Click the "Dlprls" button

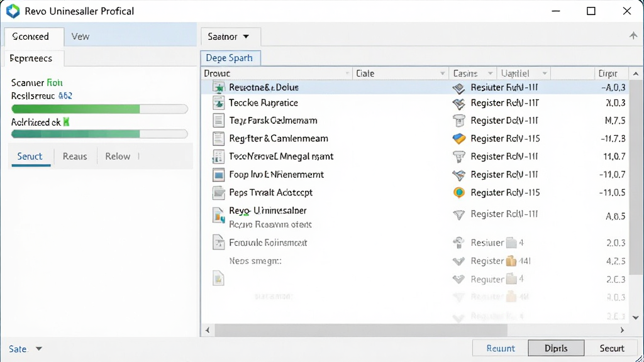click(x=556, y=348)
